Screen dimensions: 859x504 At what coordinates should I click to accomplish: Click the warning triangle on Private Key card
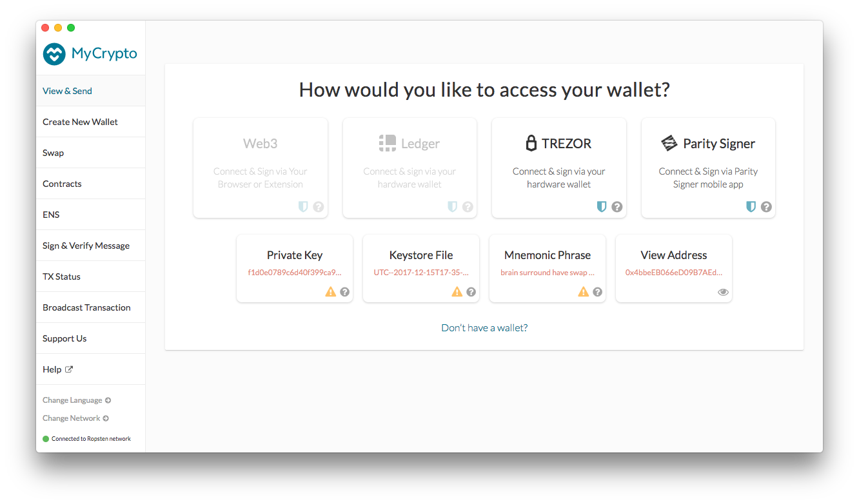pos(330,291)
